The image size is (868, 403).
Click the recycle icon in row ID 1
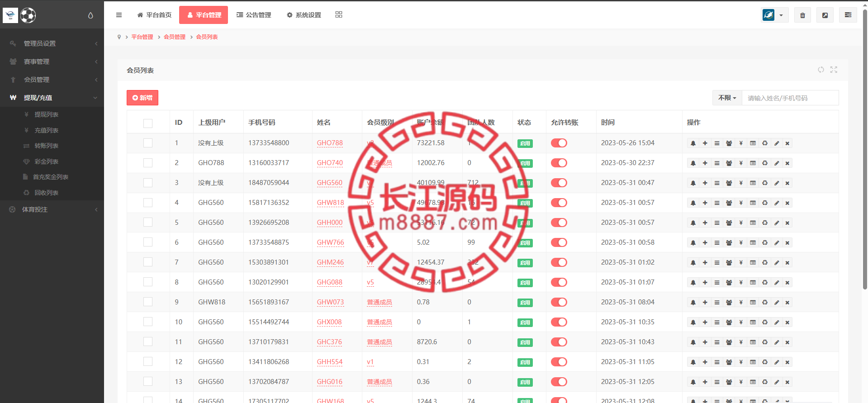(x=765, y=143)
